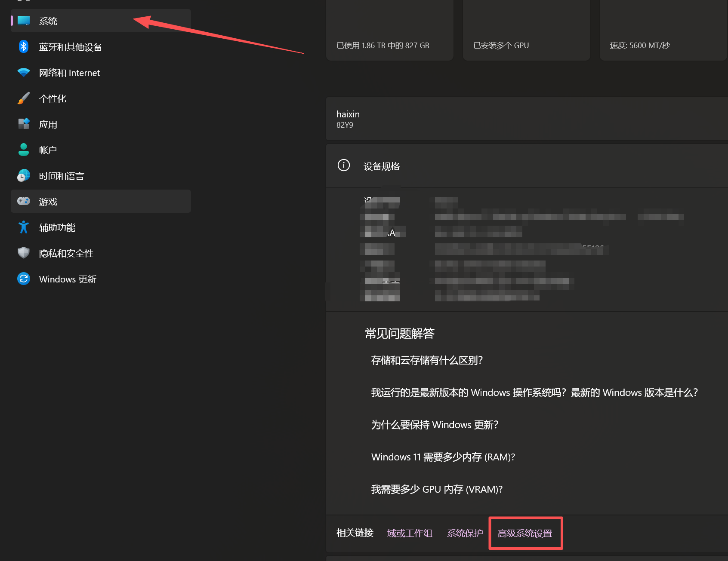Click the info icon beside 设备规格
The image size is (728, 561).
coord(343,165)
